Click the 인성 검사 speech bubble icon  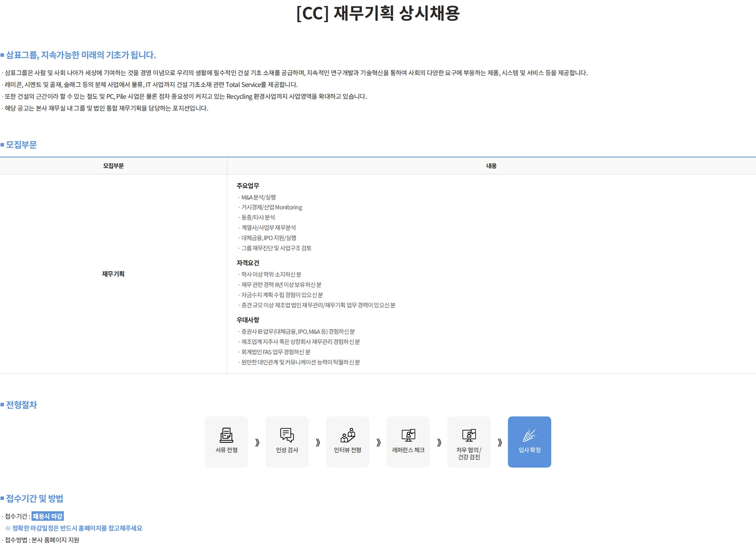[287, 435]
